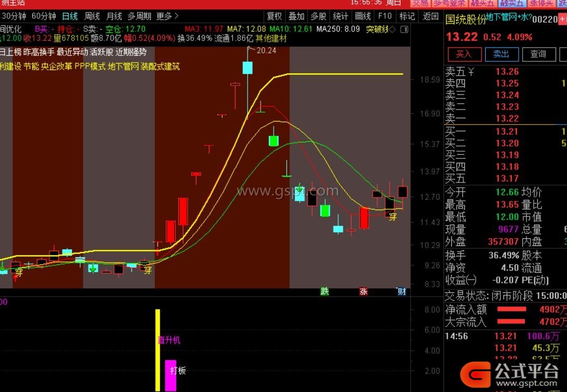Screen dimensions: 567x392
Task: Click the green 跌 marker icon
Action: point(325,291)
